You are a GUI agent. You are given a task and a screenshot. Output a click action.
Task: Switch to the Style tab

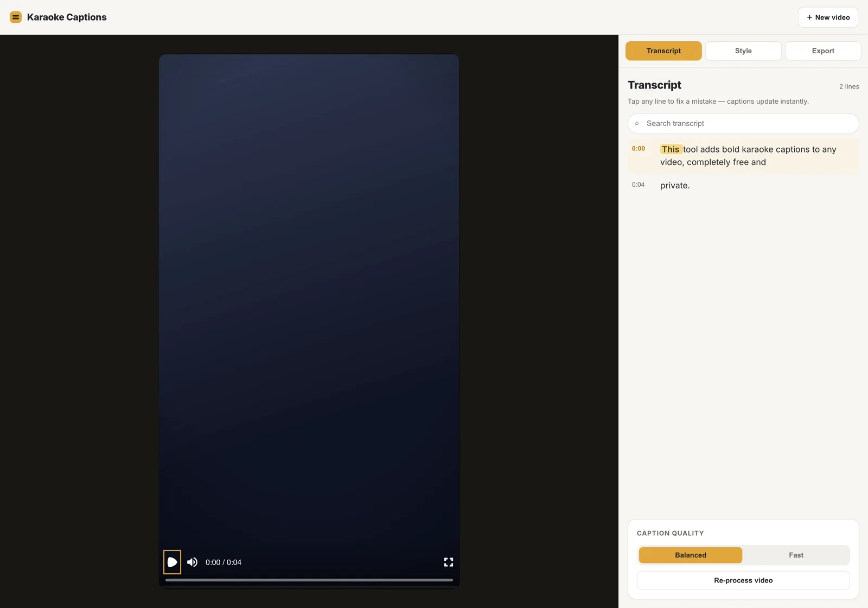(x=743, y=50)
